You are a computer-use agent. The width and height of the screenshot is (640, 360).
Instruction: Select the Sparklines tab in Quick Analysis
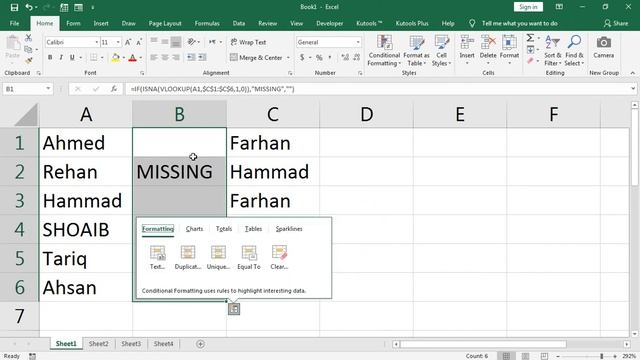(289, 229)
